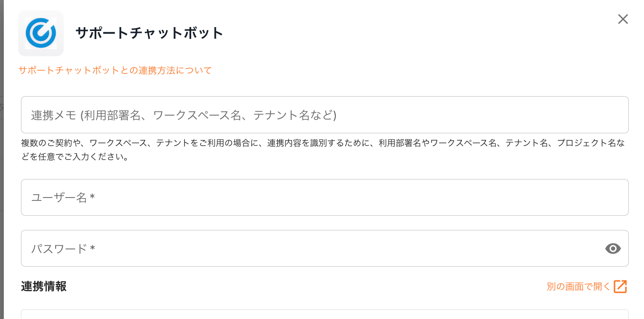Click the サポートチャットボット dialog title
The height and width of the screenshot is (319, 644).
[149, 33]
